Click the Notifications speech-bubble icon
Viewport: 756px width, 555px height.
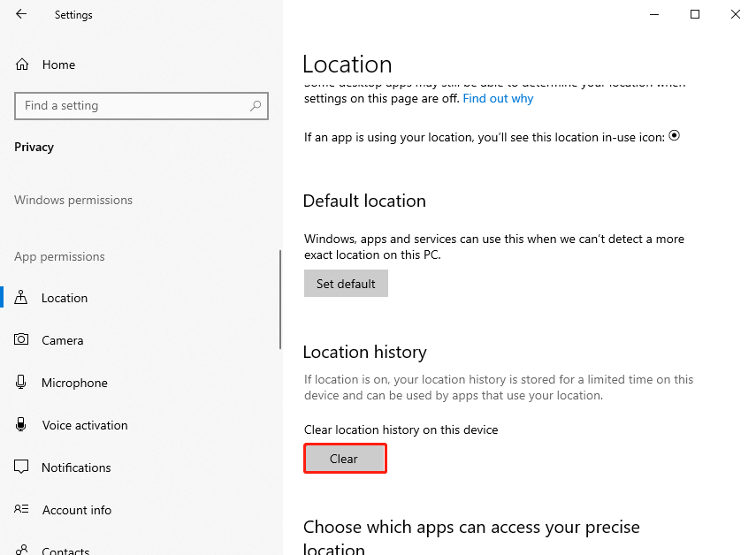coord(22,468)
